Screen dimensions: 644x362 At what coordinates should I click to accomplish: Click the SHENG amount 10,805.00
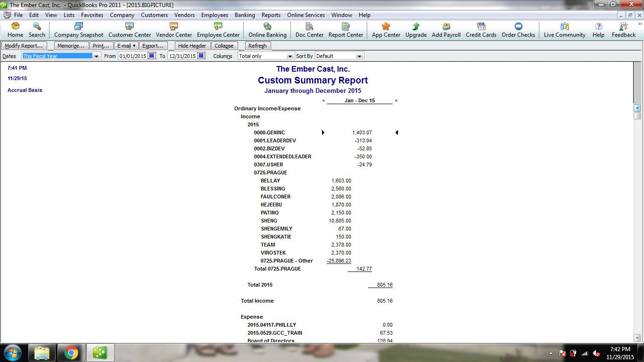(340, 221)
